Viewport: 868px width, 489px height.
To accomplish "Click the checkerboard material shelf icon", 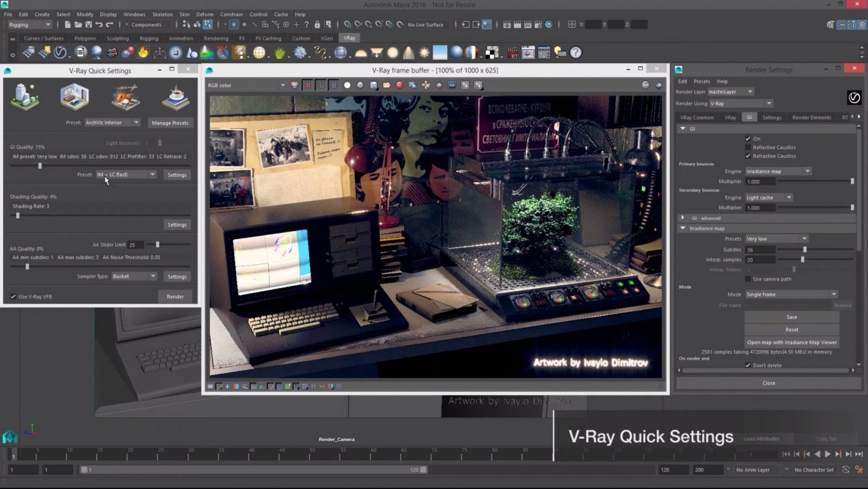I will click(492, 53).
